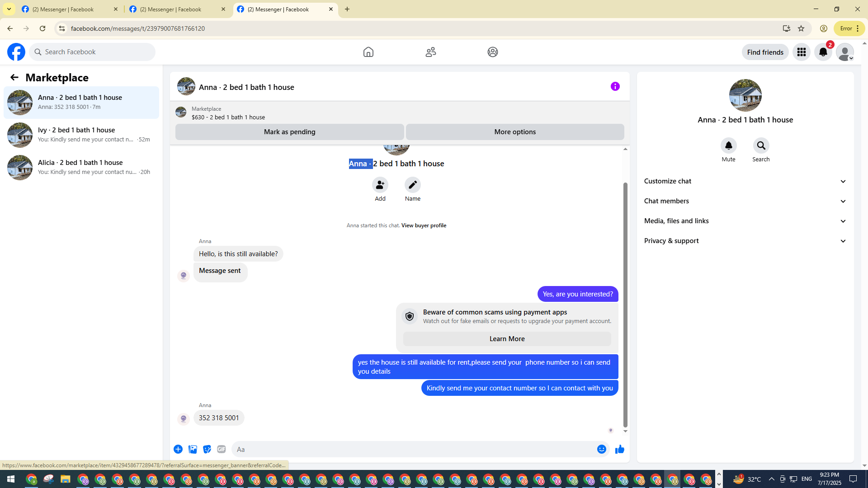This screenshot has height=488, width=868.
Task: Click the browser back arrow
Action: coord(10,28)
